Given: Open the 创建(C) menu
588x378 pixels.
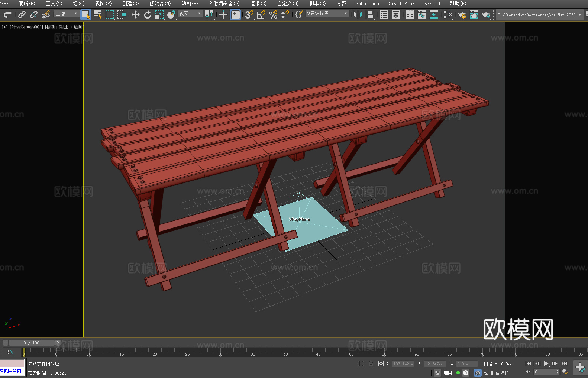Looking at the screenshot, I should [130, 4].
